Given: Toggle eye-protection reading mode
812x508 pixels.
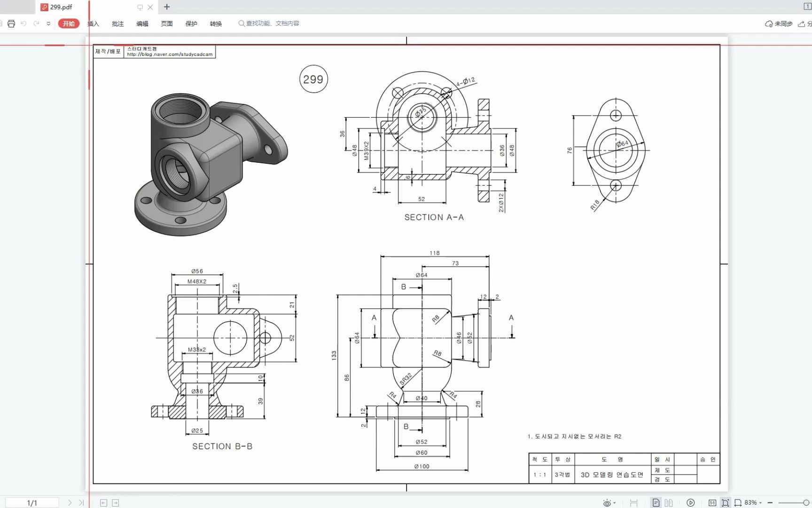Looking at the screenshot, I should 606,502.
